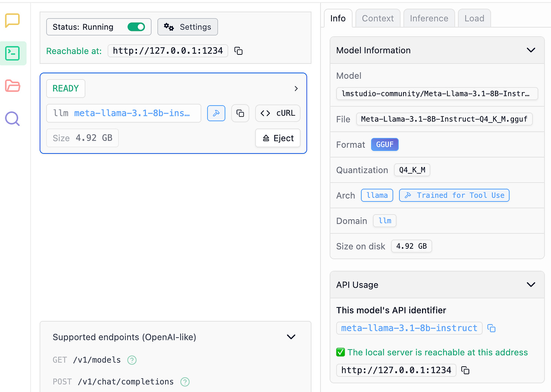Click the GET /v1/models endpoint text
Viewport: 551px width, 392px height.
click(x=87, y=360)
